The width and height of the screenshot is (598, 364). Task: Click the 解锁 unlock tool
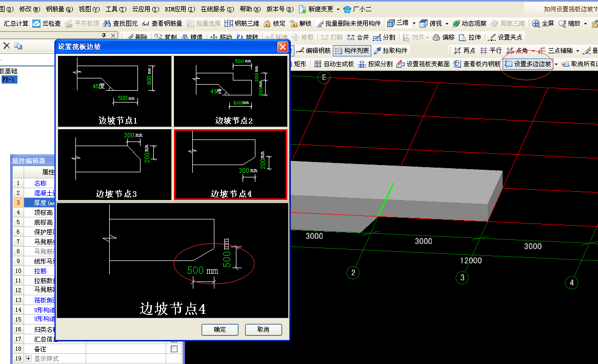[301, 24]
